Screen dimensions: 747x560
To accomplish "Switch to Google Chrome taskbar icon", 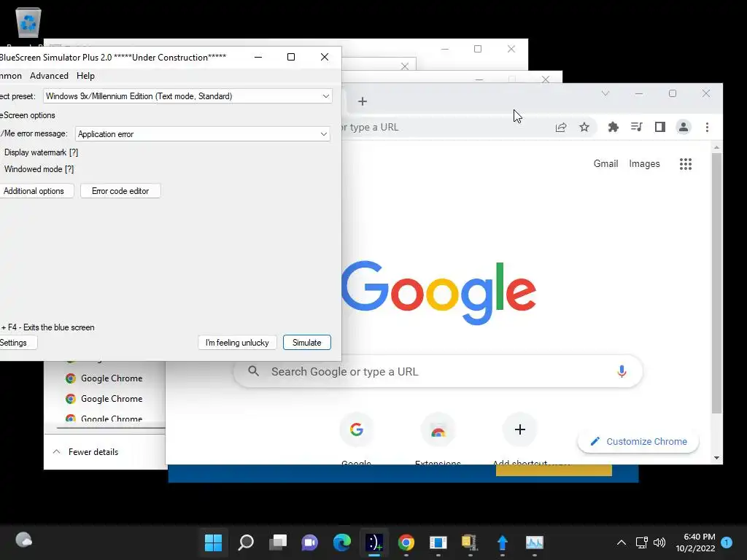I will tap(406, 542).
